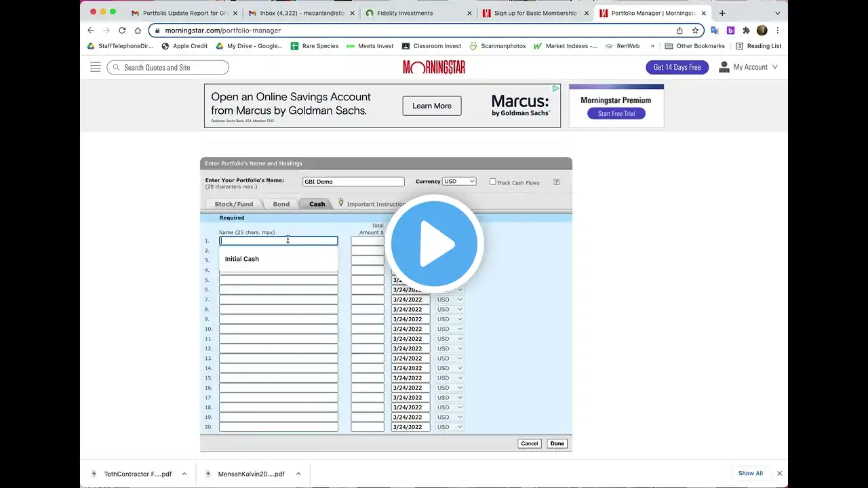The image size is (868, 488).
Task: Open the Scanmanphotos bookmark
Action: pyautogui.click(x=497, y=46)
